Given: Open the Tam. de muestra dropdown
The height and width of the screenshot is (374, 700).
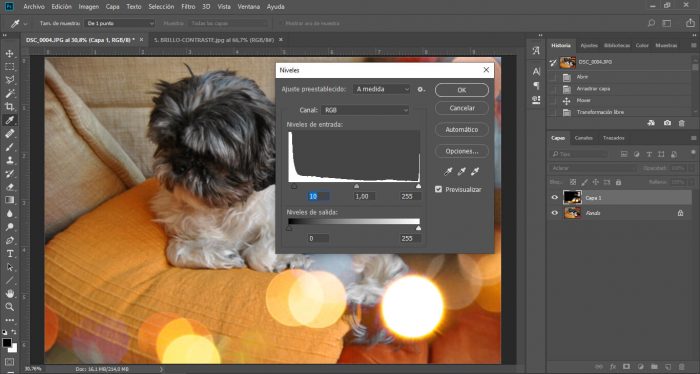Looking at the screenshot, I should pyautogui.click(x=120, y=23).
